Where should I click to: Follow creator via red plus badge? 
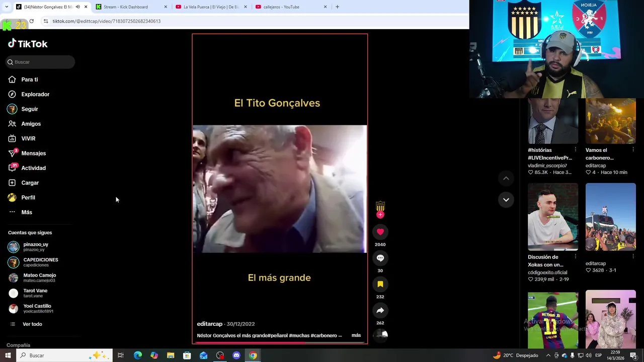click(380, 215)
